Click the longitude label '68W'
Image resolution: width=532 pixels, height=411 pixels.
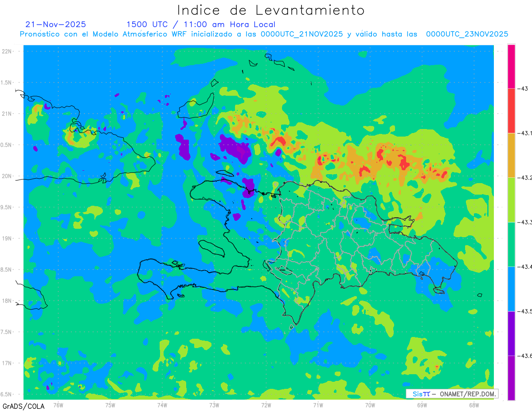474,405
